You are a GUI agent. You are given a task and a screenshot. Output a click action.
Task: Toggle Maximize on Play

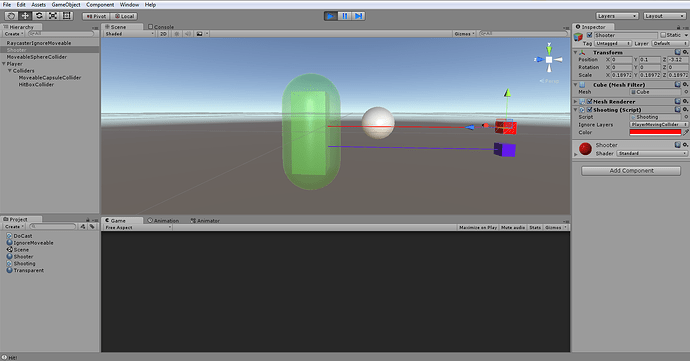(x=478, y=228)
